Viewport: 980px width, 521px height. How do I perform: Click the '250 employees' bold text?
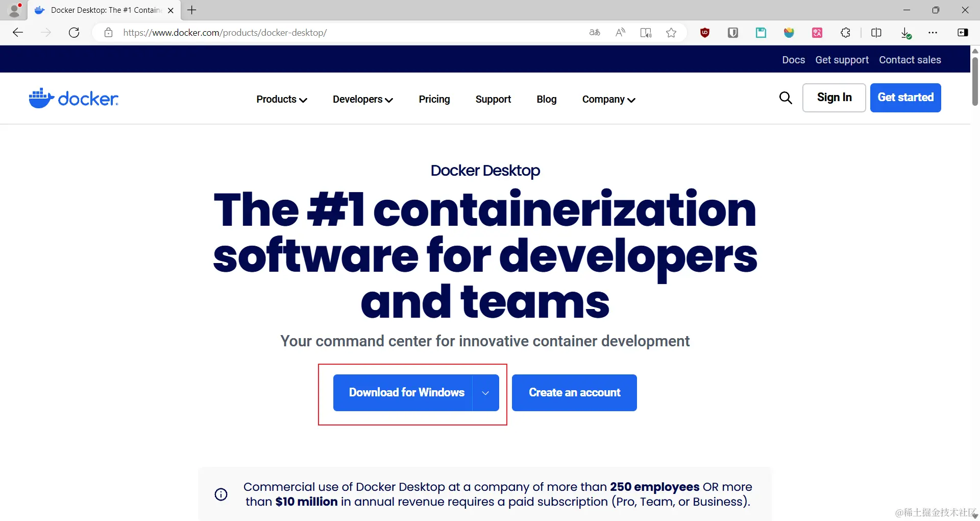click(655, 487)
